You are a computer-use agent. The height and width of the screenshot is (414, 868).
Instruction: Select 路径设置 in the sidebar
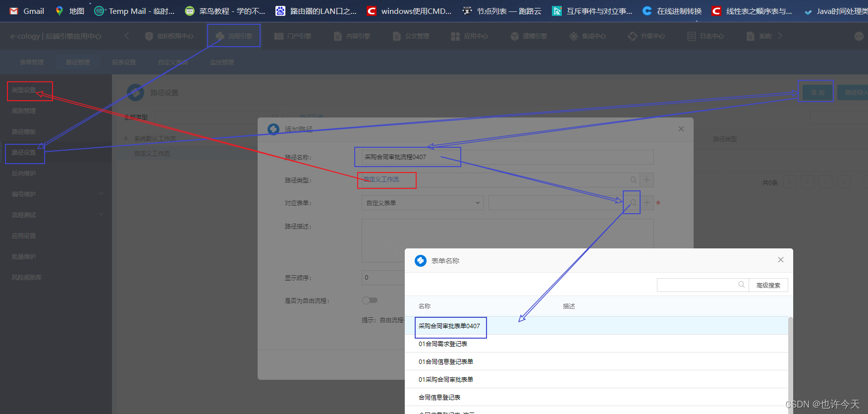pyautogui.click(x=24, y=153)
